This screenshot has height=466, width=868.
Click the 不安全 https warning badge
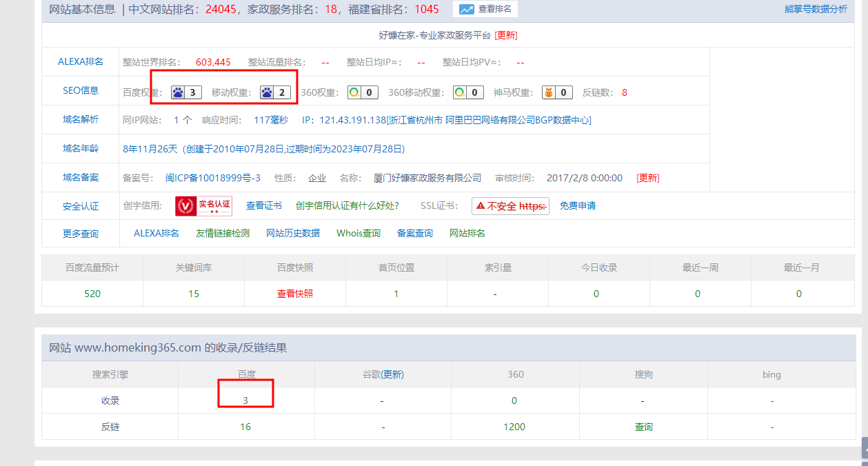pyautogui.click(x=510, y=206)
